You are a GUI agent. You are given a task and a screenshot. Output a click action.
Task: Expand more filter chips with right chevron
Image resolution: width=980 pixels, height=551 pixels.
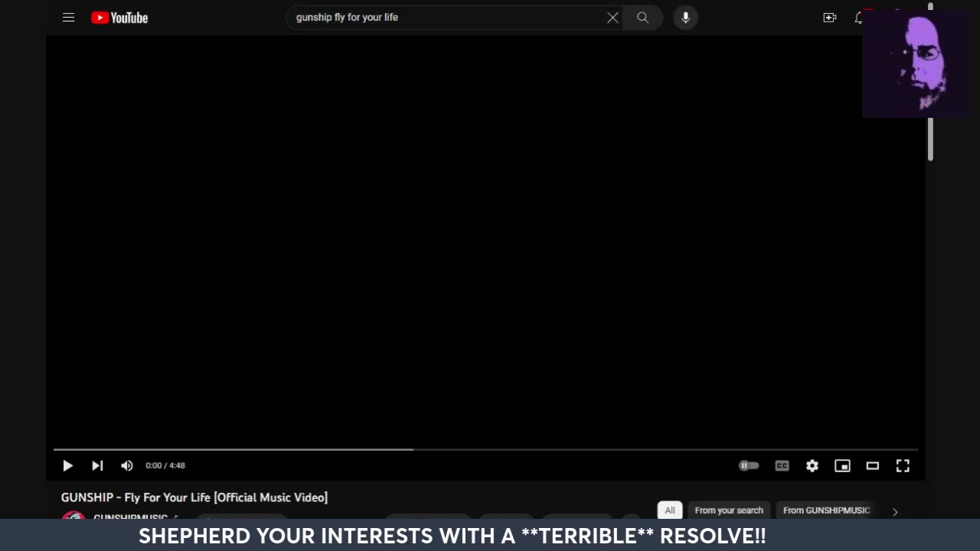[x=895, y=511]
